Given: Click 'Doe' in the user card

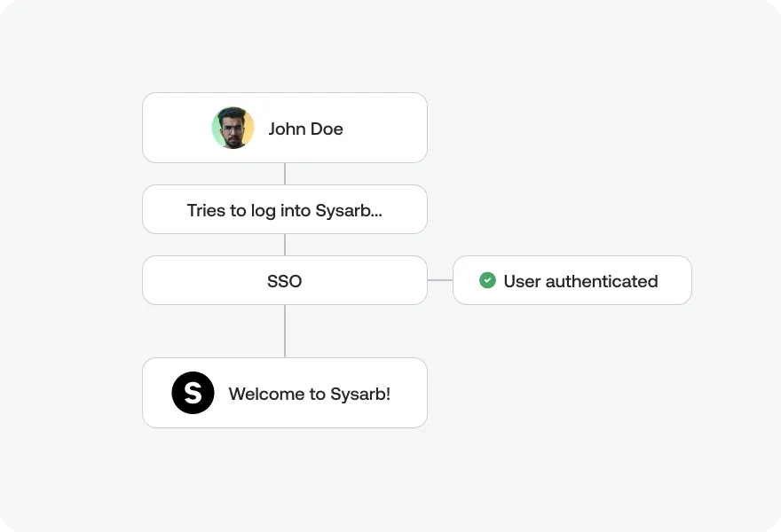Looking at the screenshot, I should [327, 129].
